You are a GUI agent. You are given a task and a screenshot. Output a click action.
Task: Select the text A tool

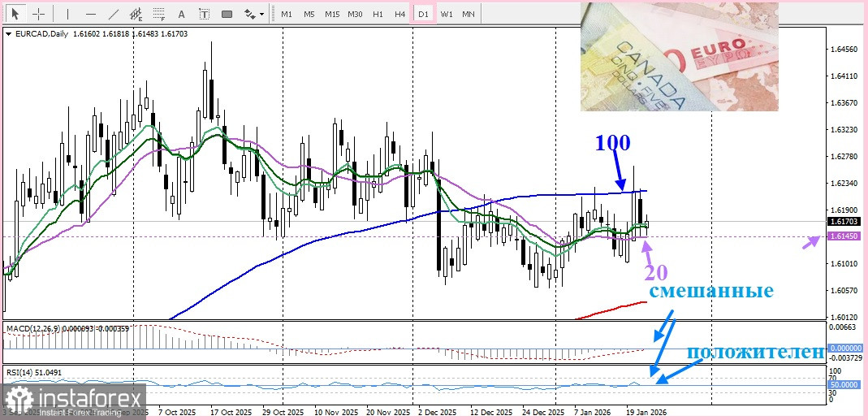pyautogui.click(x=182, y=14)
